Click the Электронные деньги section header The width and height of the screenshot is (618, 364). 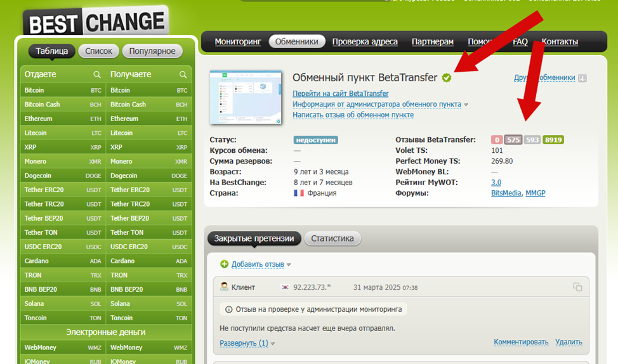[105, 332]
